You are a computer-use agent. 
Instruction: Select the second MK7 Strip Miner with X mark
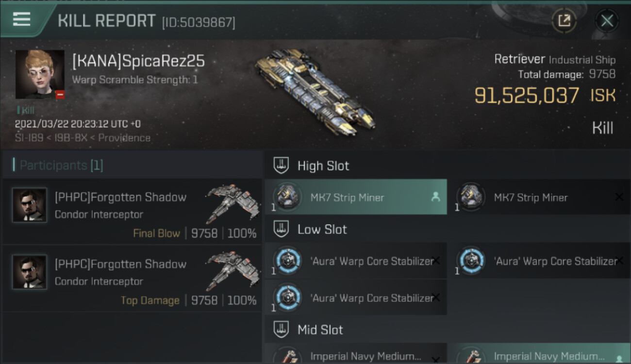point(539,197)
